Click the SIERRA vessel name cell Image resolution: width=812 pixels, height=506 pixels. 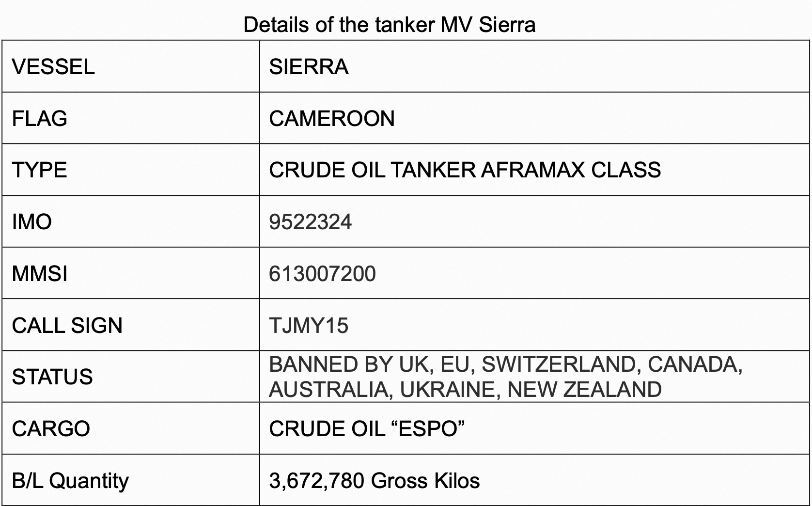pyautogui.click(x=535, y=66)
